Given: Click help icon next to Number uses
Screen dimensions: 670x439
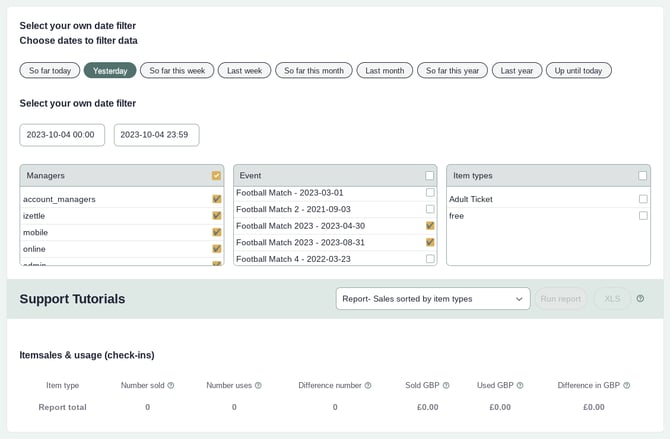Looking at the screenshot, I should (257, 385).
